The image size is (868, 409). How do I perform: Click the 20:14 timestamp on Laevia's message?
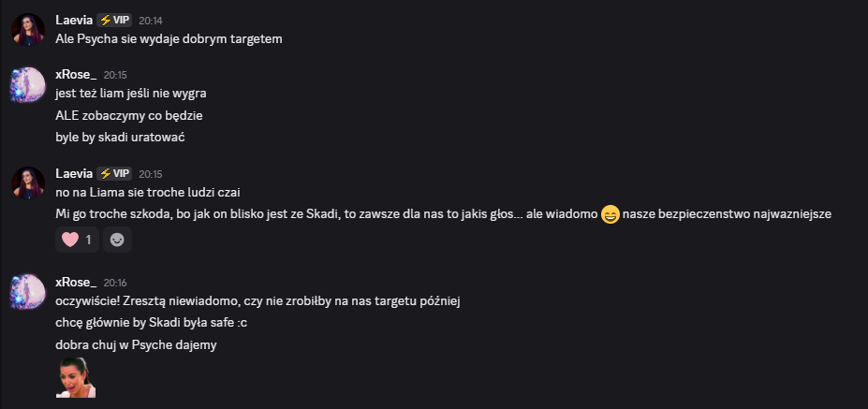pos(151,20)
